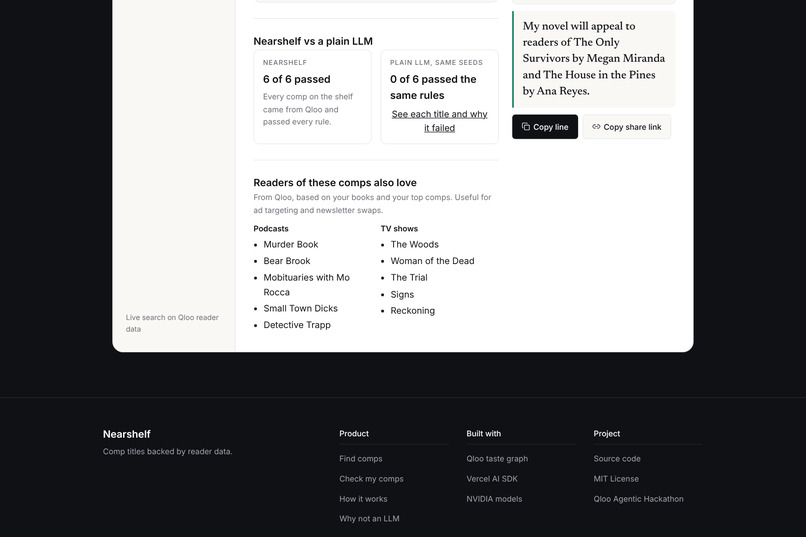Click the Podcasts column heading
The width and height of the screenshot is (806, 537).
click(271, 229)
